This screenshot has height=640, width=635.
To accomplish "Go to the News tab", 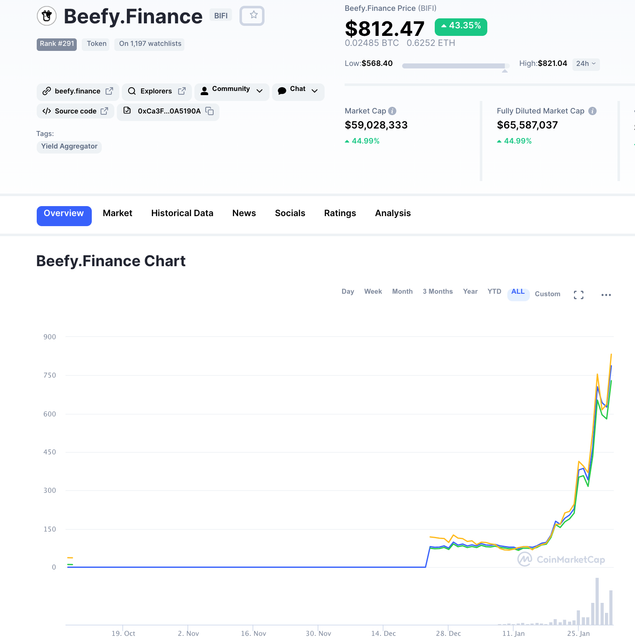I will 244,213.
